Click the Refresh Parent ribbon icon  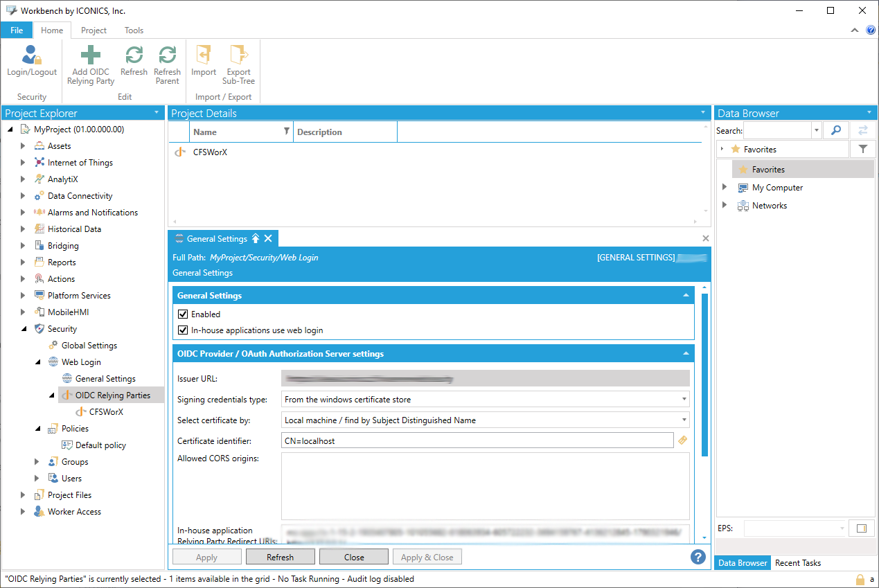pyautogui.click(x=167, y=56)
